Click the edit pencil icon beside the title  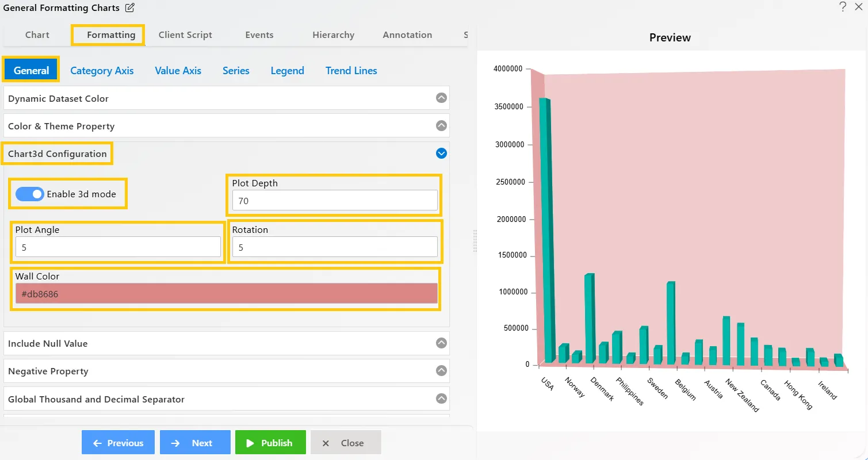click(130, 7)
